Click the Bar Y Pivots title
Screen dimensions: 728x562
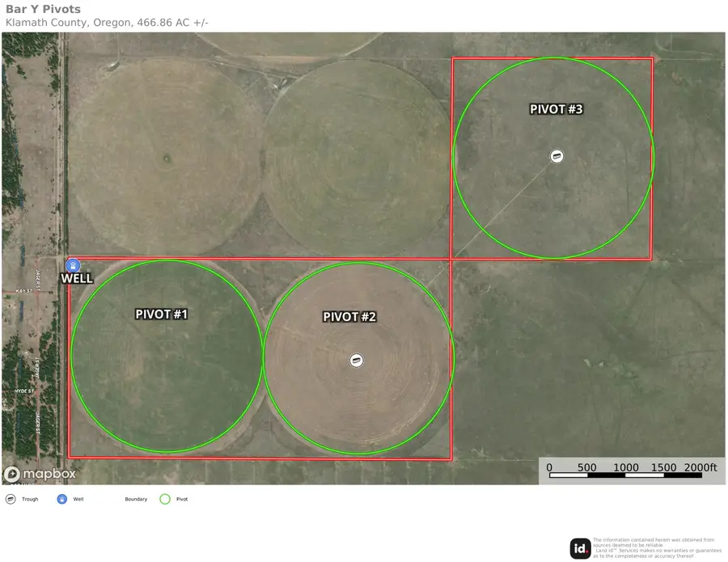[x=41, y=10]
